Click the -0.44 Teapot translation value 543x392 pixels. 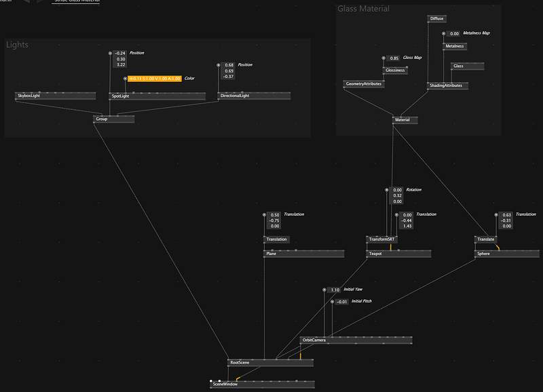pyautogui.click(x=406, y=220)
